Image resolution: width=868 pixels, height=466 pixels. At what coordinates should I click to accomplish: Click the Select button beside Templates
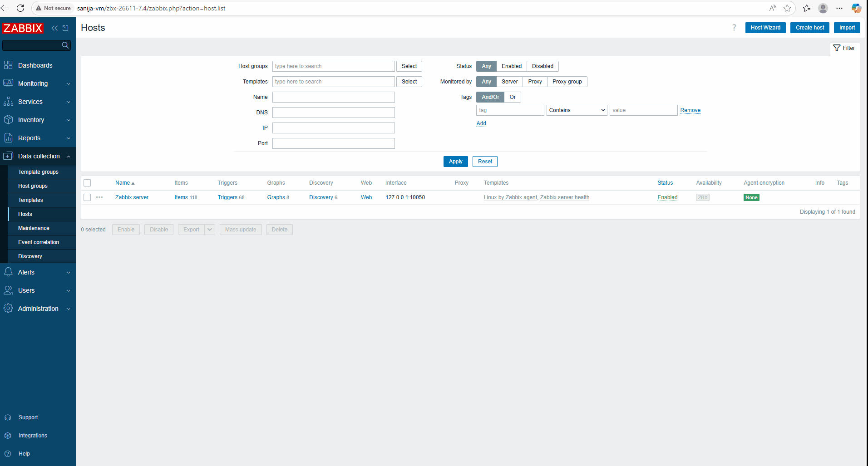[409, 82]
